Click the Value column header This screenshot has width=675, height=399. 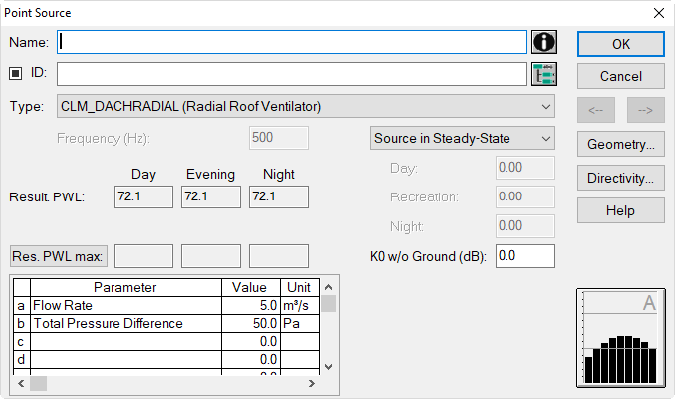[251, 288]
